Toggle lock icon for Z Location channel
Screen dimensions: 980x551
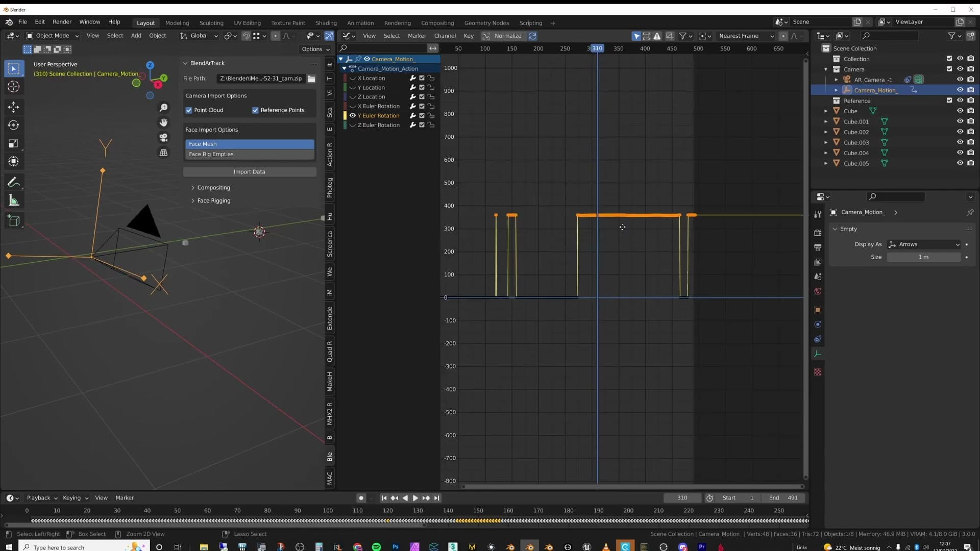coord(431,97)
